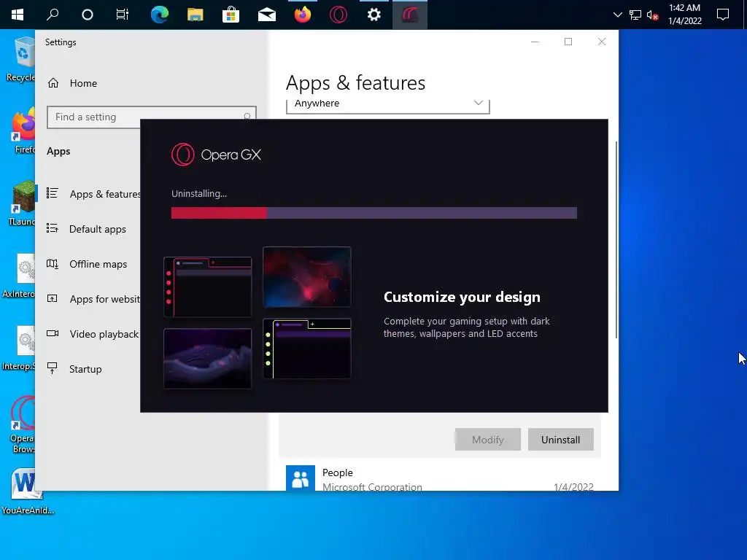Maximize the Settings window
Screen dimensions: 747x560
coord(568,42)
